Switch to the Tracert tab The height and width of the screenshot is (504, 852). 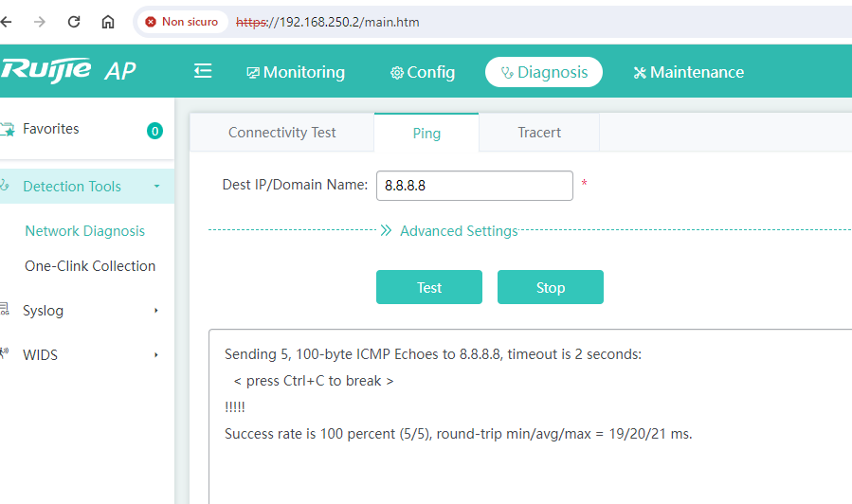539,133
